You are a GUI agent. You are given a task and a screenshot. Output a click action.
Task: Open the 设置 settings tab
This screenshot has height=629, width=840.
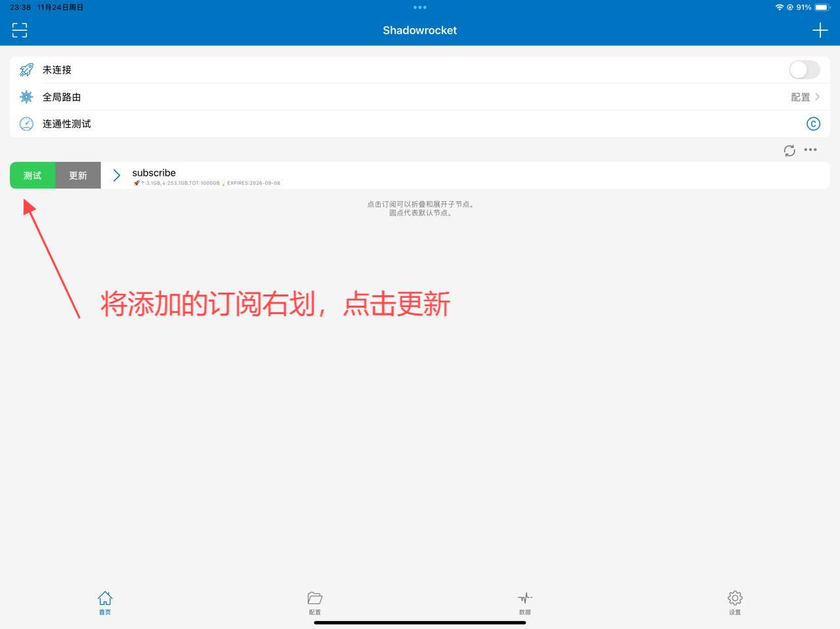click(734, 602)
